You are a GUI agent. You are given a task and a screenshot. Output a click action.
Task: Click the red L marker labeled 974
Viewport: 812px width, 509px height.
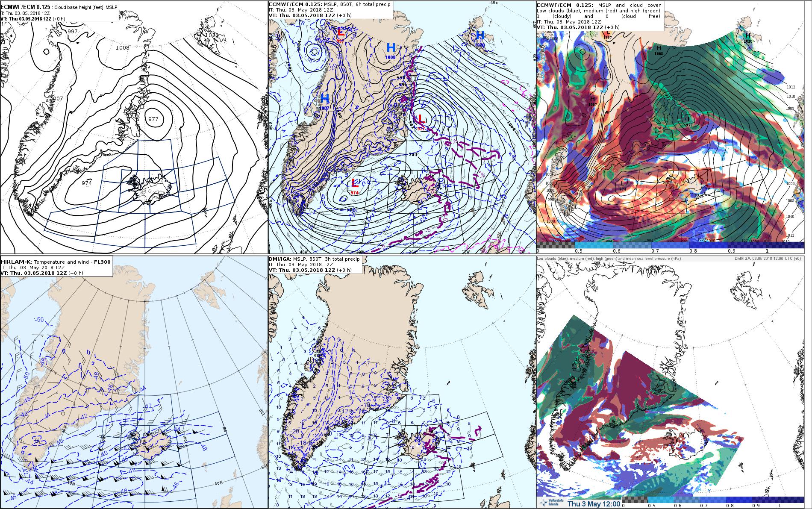[x=354, y=183]
